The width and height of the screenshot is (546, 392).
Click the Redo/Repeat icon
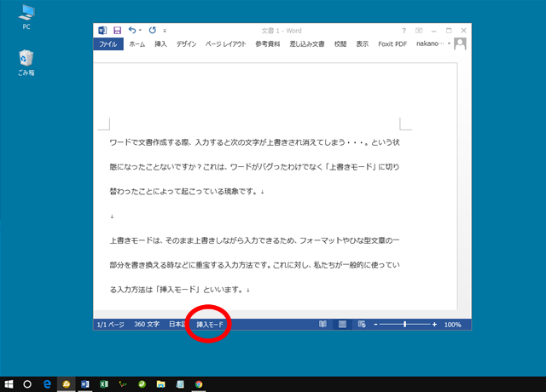(x=152, y=30)
